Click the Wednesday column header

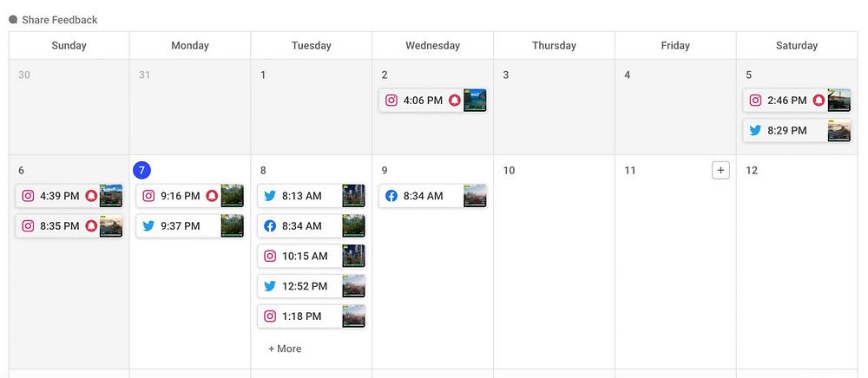(433, 45)
